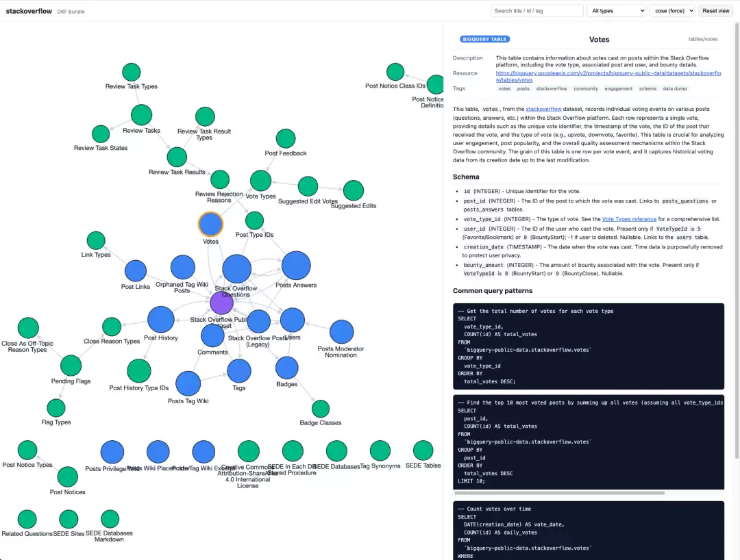Click the Review Task Types node
Screen dimensions: 740x560
[131, 72]
